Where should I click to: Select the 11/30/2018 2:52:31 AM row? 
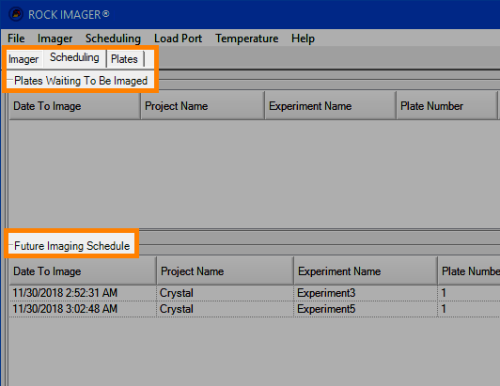[x=255, y=293]
